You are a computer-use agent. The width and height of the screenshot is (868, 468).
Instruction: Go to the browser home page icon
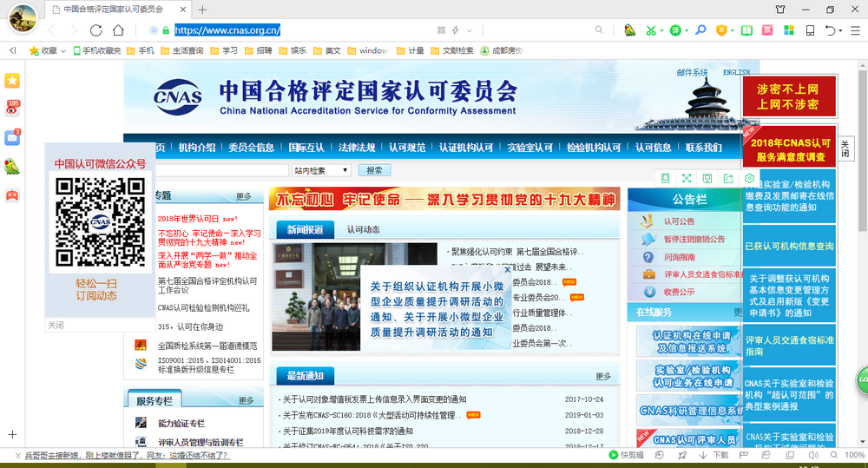pyautogui.click(x=118, y=30)
